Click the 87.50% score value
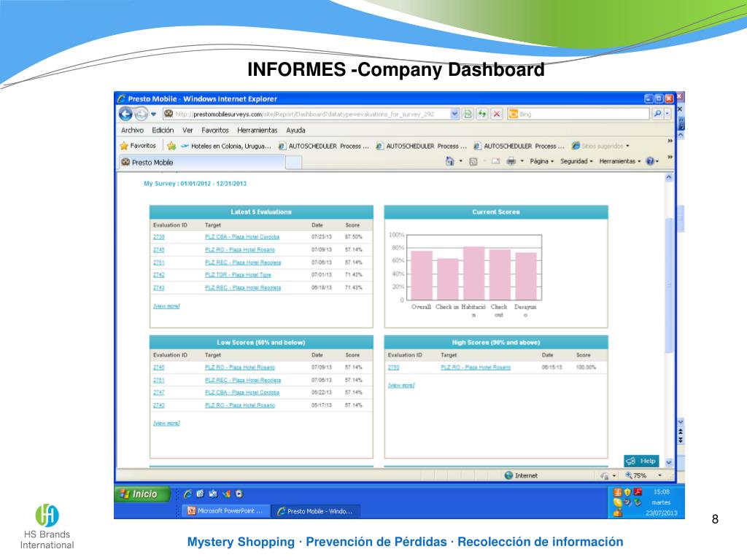The height and width of the screenshot is (560, 747). click(x=354, y=237)
